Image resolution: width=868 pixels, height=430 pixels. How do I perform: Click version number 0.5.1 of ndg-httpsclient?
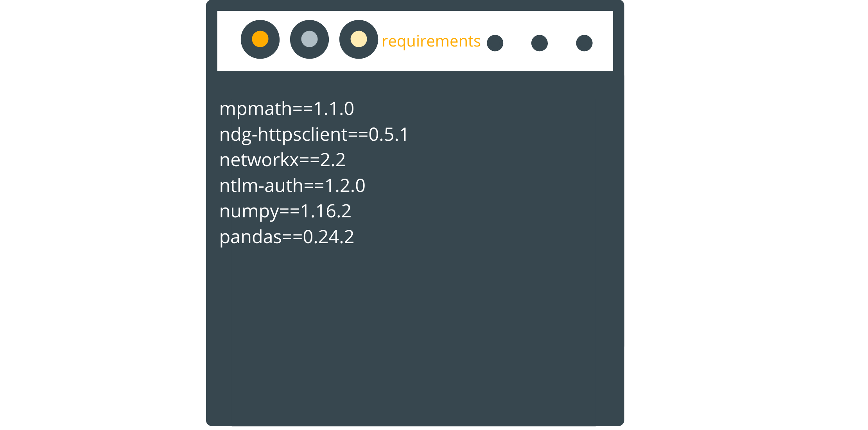389,135
